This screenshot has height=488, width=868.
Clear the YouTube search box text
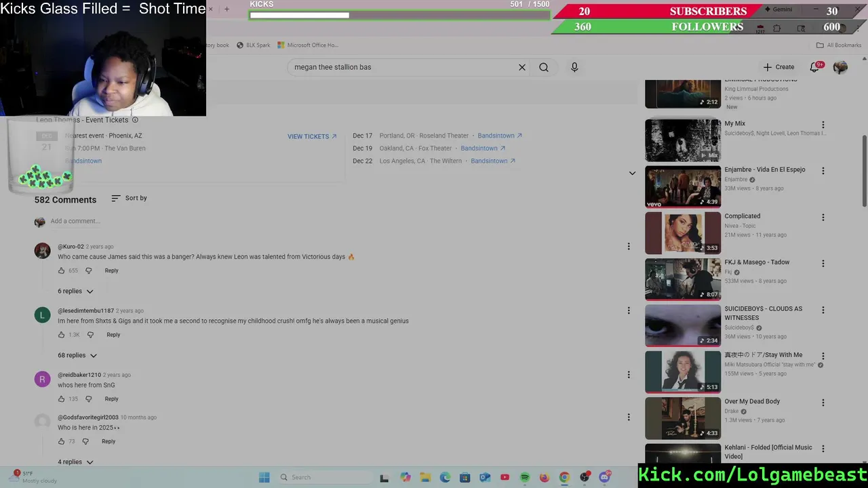point(522,67)
